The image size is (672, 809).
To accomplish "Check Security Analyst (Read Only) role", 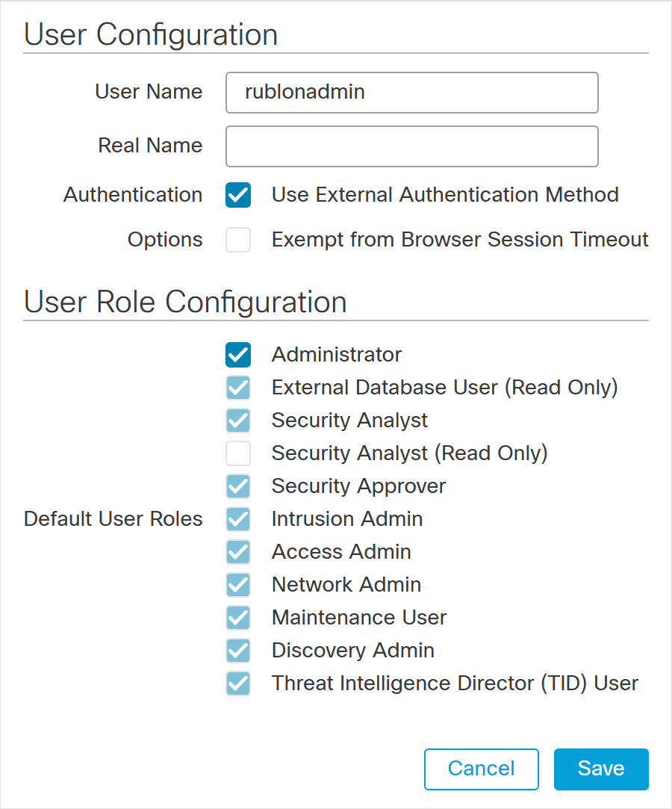I will (238, 453).
